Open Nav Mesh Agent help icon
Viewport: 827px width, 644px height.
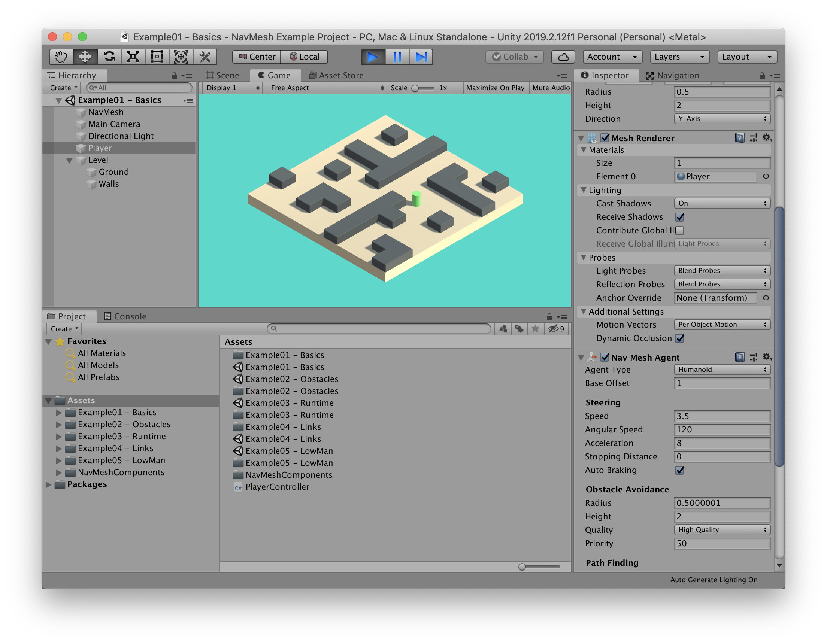(739, 357)
